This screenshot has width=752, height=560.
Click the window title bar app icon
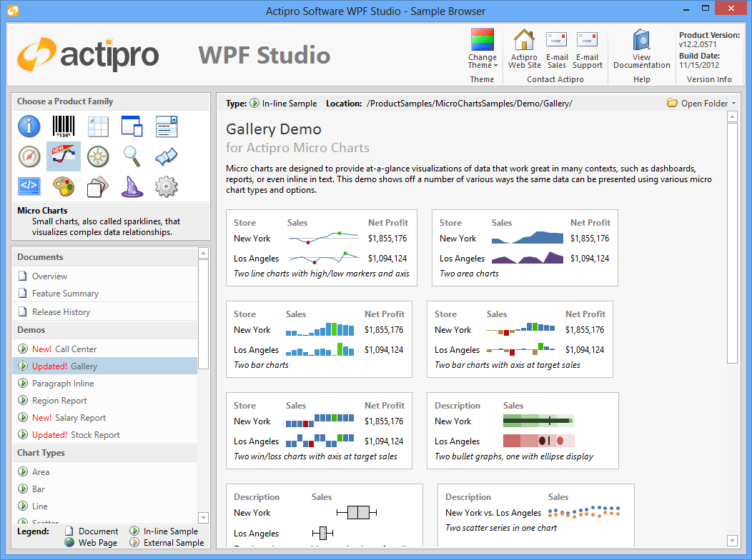coord(13,10)
